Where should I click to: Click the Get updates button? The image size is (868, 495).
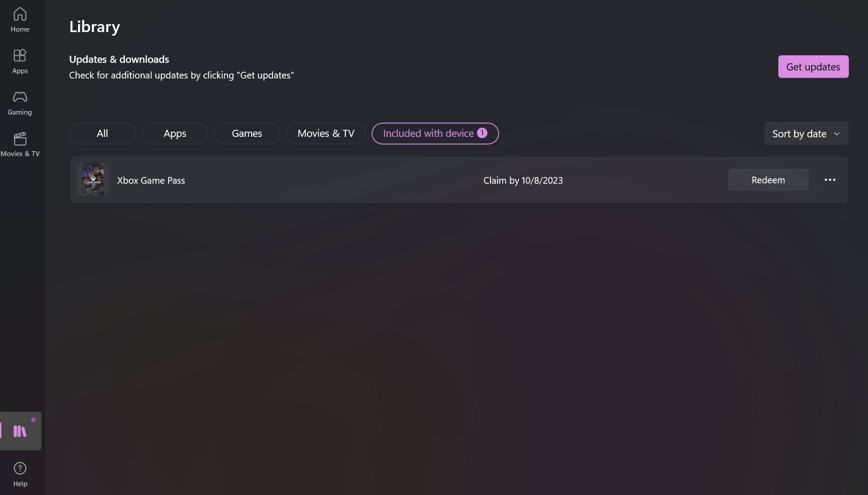point(813,67)
